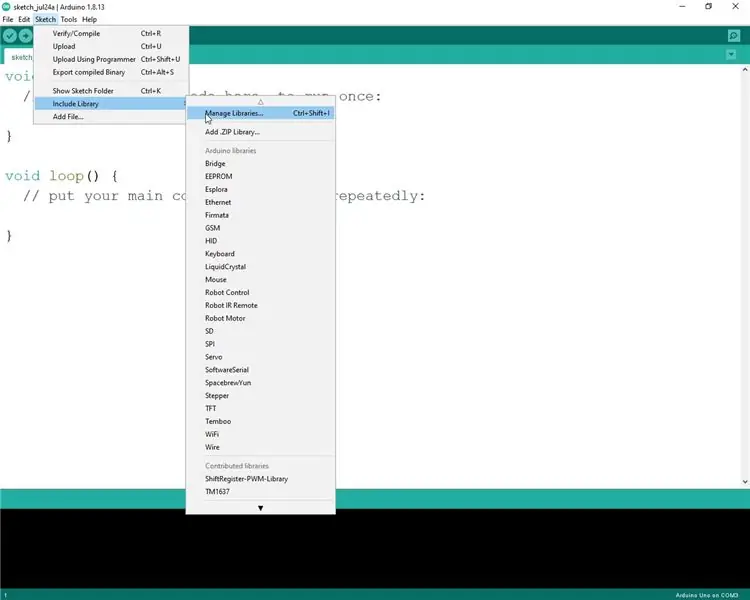The height and width of the screenshot is (600, 750).
Task: Include the WiFi library
Action: click(x=260, y=434)
